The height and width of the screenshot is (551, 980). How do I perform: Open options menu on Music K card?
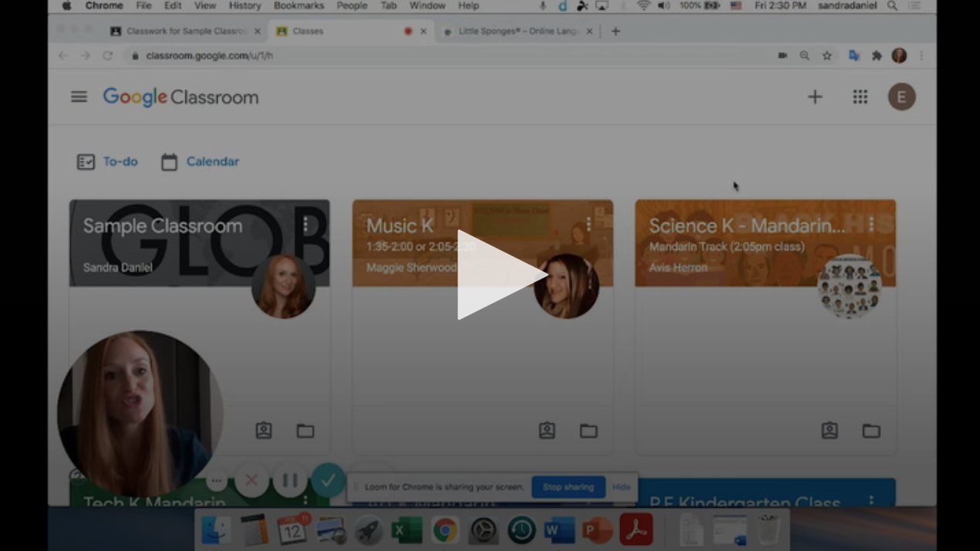(589, 225)
